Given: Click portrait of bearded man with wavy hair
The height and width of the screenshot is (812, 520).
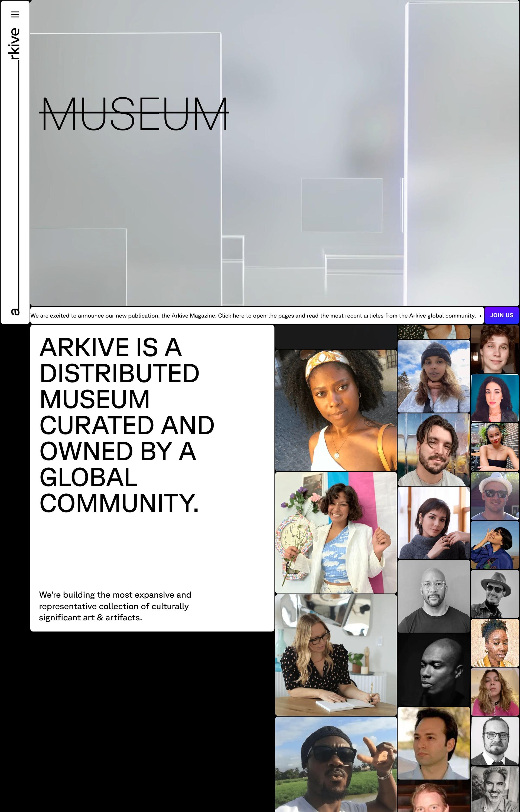Looking at the screenshot, I should click(434, 449).
